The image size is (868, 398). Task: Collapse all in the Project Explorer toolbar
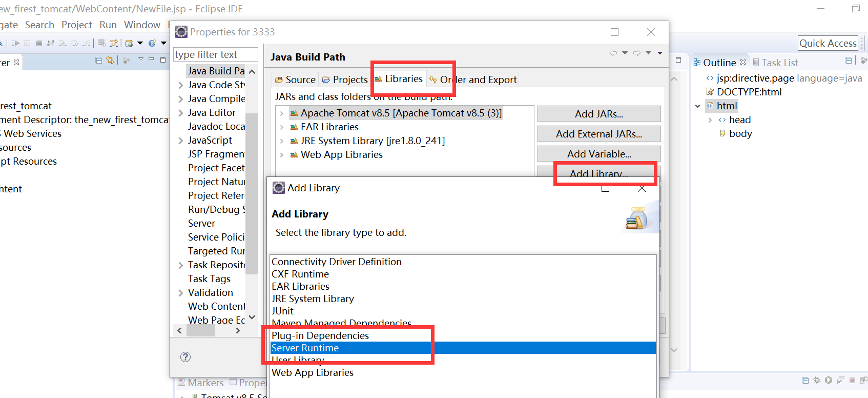click(x=99, y=61)
